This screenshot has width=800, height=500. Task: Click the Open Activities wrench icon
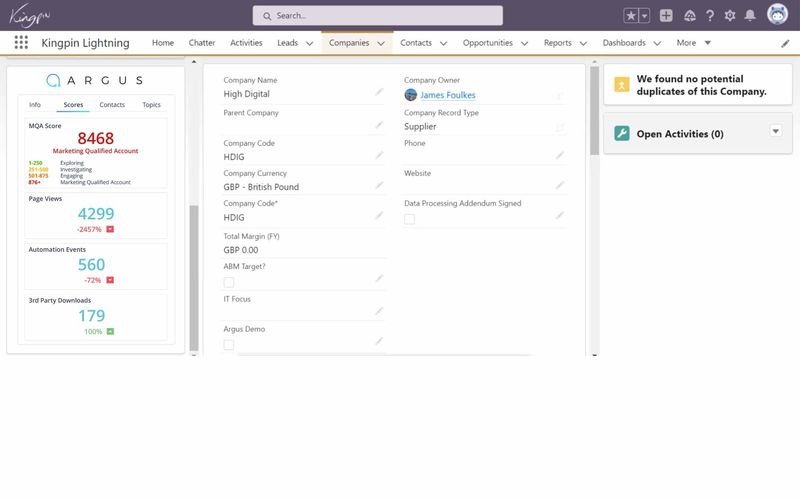621,134
